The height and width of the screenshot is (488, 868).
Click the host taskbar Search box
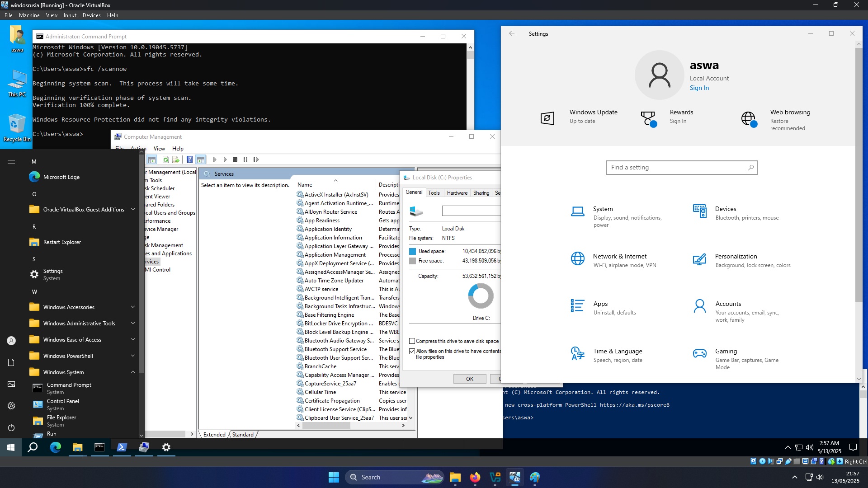tap(395, 477)
